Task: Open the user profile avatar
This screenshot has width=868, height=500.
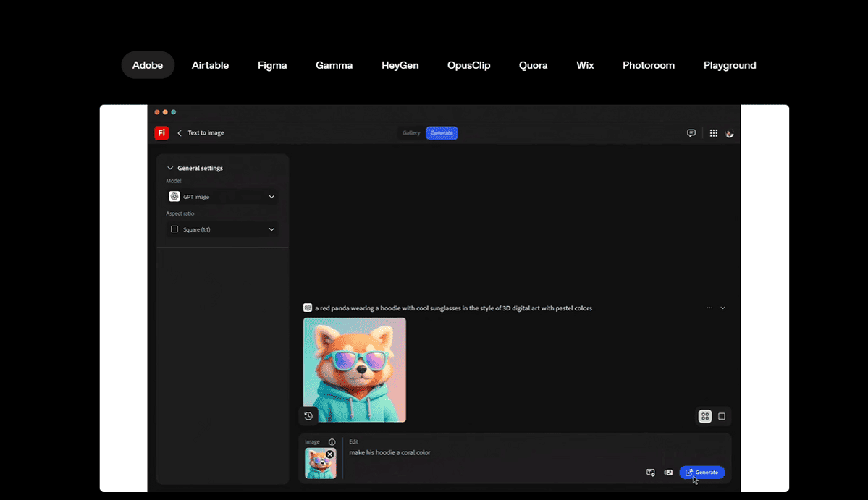Action: [730, 133]
